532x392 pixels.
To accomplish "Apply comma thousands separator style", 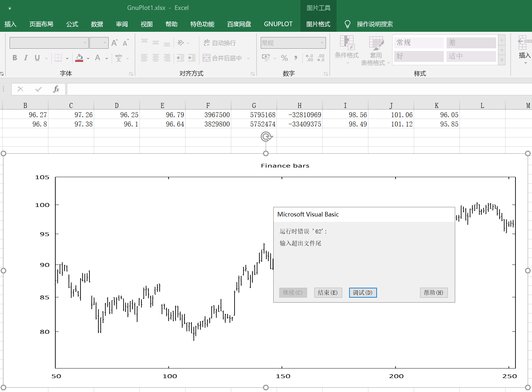I will click(x=296, y=58).
